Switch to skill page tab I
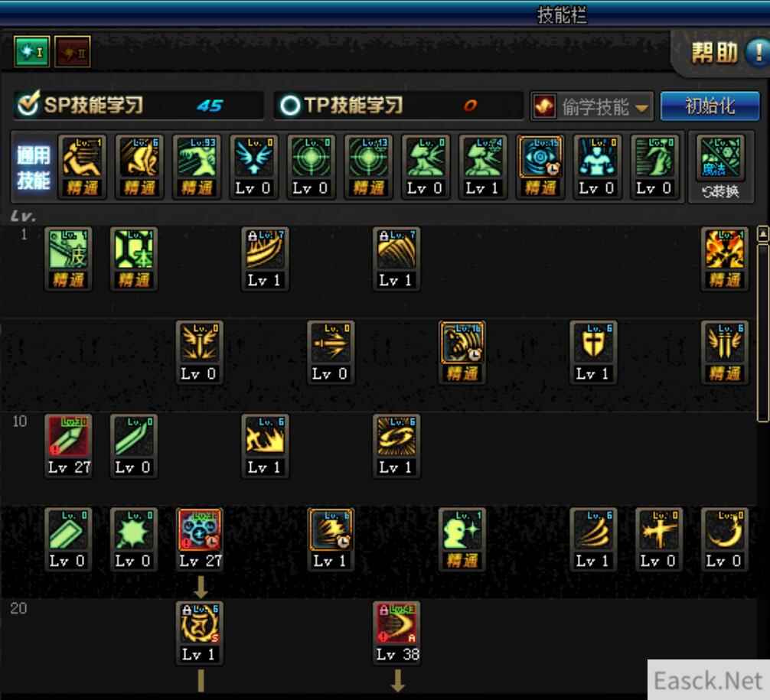 [x=32, y=51]
